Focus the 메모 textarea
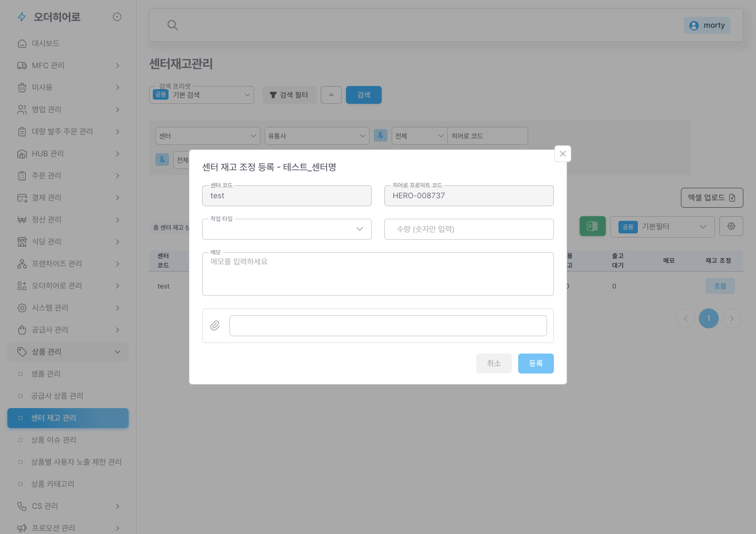 tap(378, 274)
